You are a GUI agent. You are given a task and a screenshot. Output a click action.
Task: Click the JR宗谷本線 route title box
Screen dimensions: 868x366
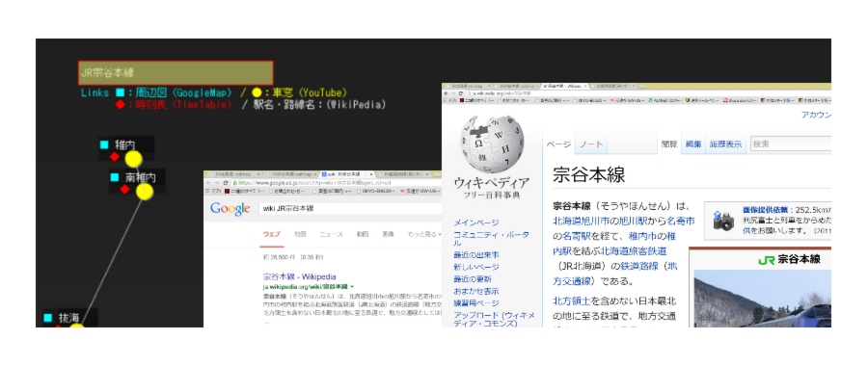(x=176, y=72)
